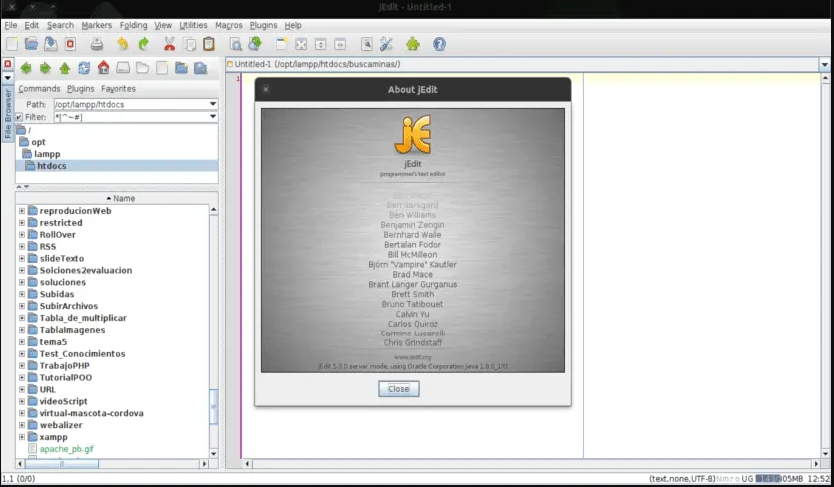Reload the file browser directory
The width and height of the screenshot is (834, 487).
[x=84, y=68]
